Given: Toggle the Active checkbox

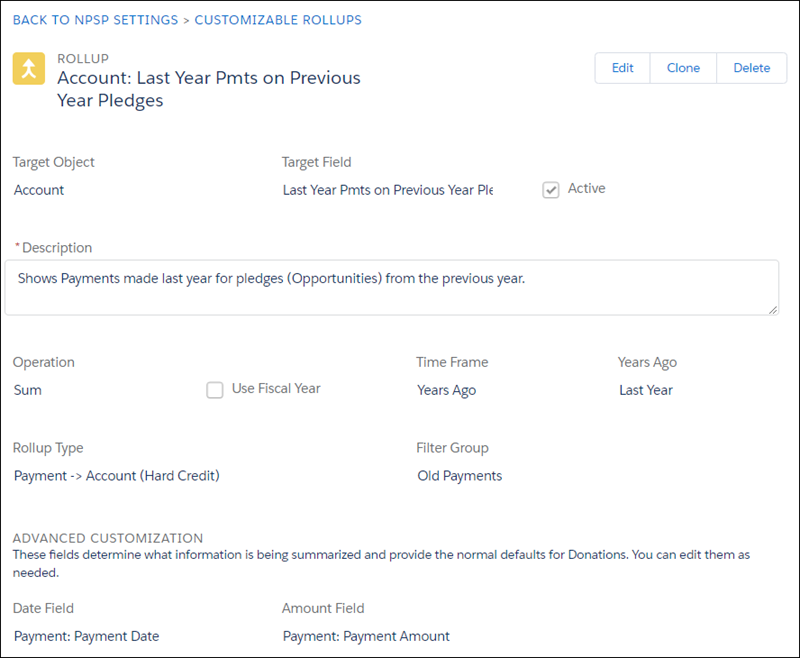Looking at the screenshot, I should tap(551, 190).
